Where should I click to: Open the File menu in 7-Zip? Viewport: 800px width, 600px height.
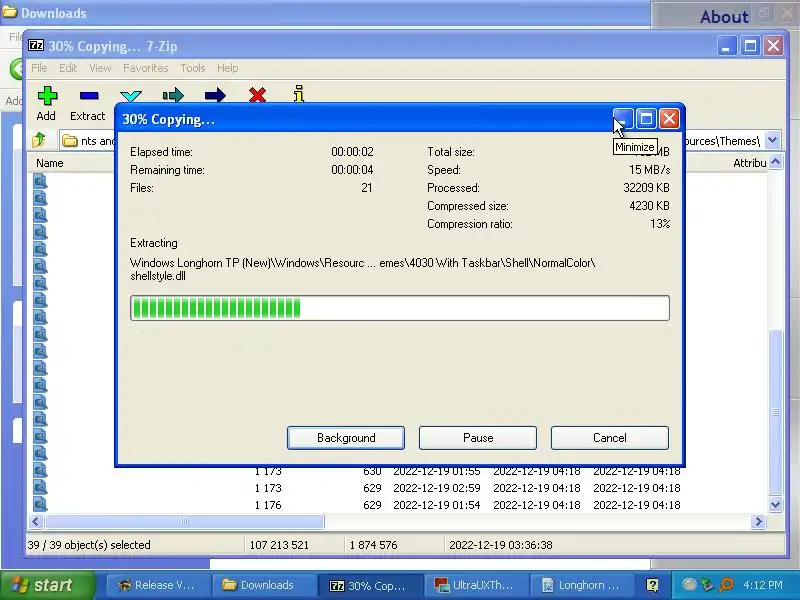[39, 68]
